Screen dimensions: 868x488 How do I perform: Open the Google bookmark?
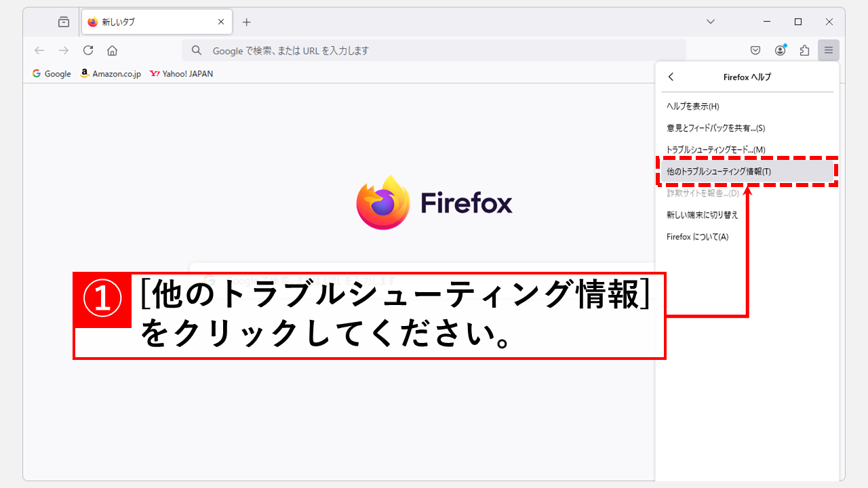tap(52, 73)
